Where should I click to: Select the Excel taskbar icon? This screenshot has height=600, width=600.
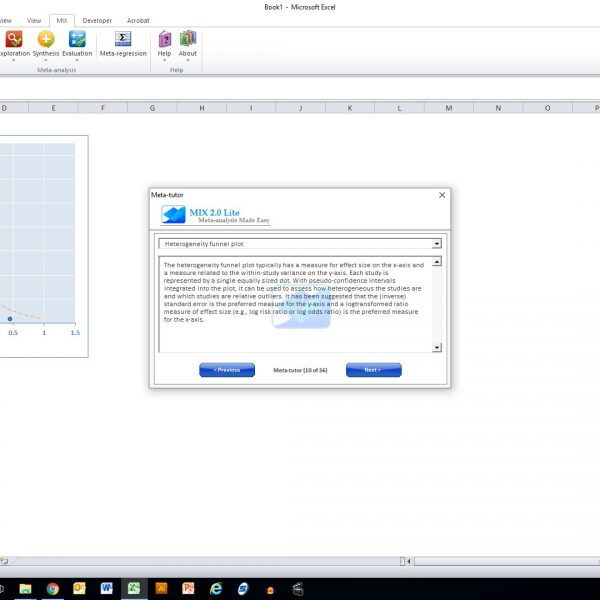click(134, 589)
